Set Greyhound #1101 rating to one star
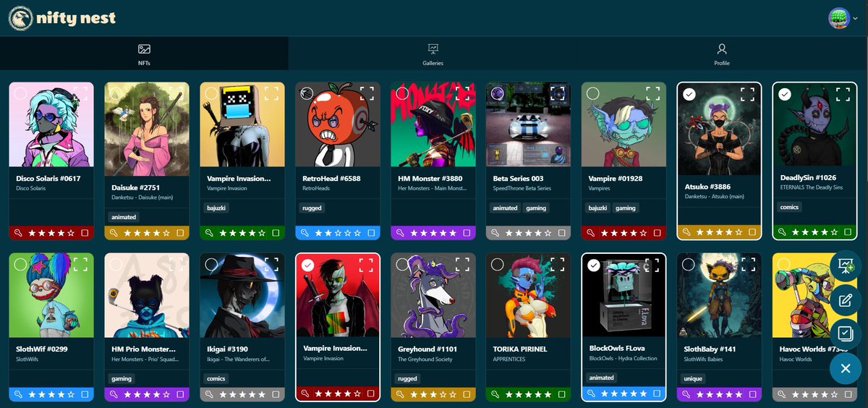868x408 pixels. coord(415,394)
